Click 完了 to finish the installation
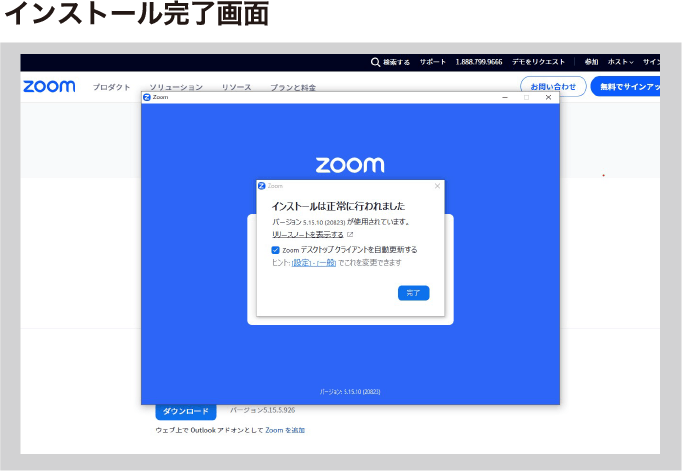The height and width of the screenshot is (471, 682). [413, 293]
